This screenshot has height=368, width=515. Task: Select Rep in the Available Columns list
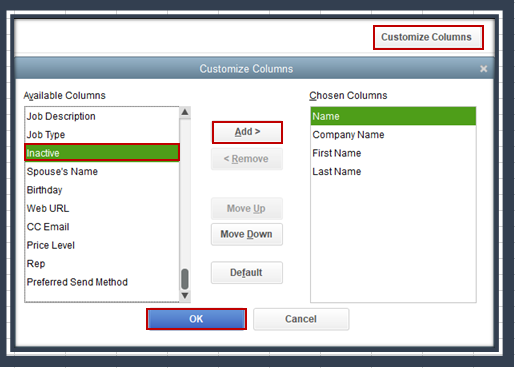[x=102, y=264]
